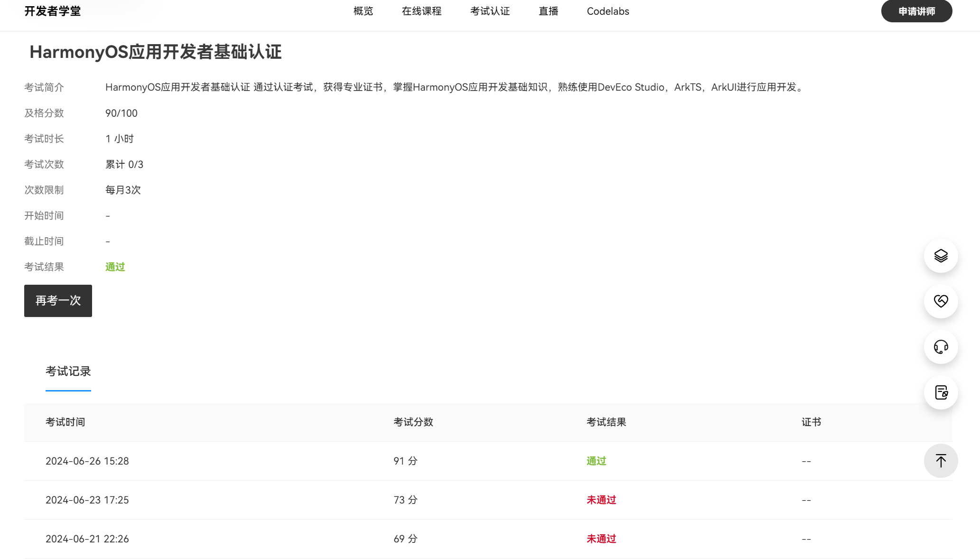The width and height of the screenshot is (980, 559).
Task: Click the 2024-06-26 15:28 record row
Action: click(x=488, y=461)
